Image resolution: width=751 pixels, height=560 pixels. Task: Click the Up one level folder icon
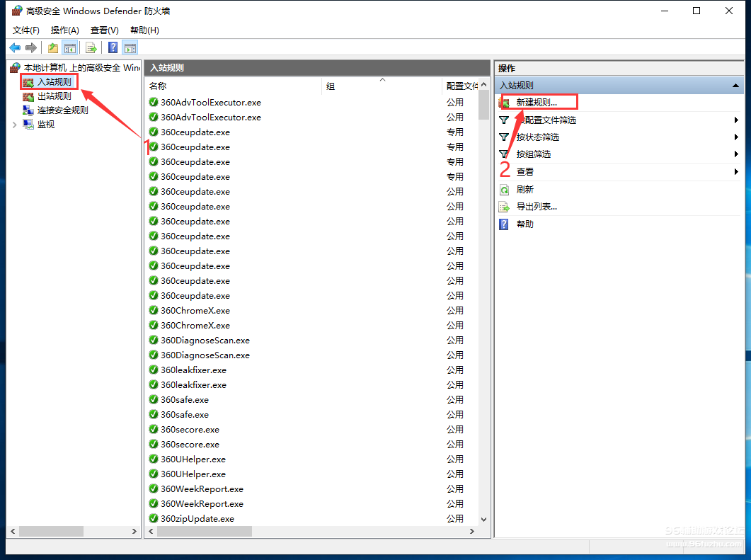(x=52, y=48)
